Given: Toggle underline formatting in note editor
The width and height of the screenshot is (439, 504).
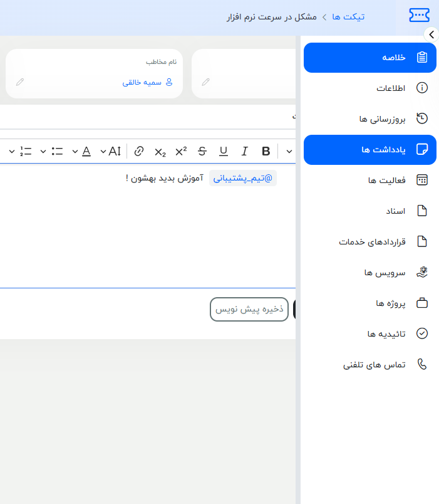Looking at the screenshot, I should (x=224, y=151).
